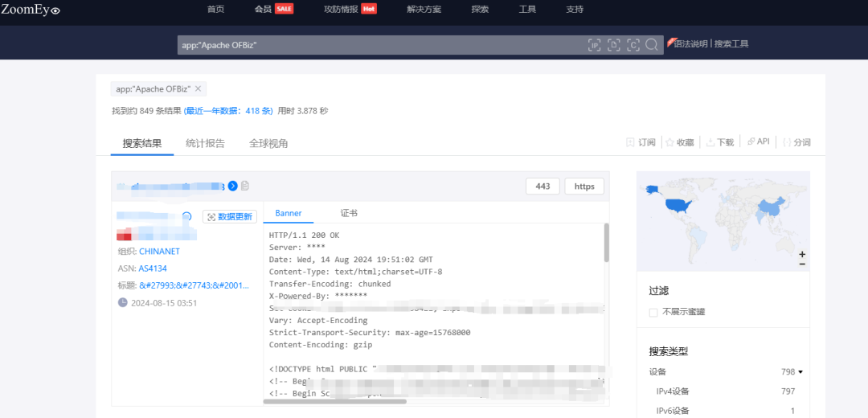The width and height of the screenshot is (868, 418).
Task: Open the 工具 menu item
Action: [x=527, y=10]
